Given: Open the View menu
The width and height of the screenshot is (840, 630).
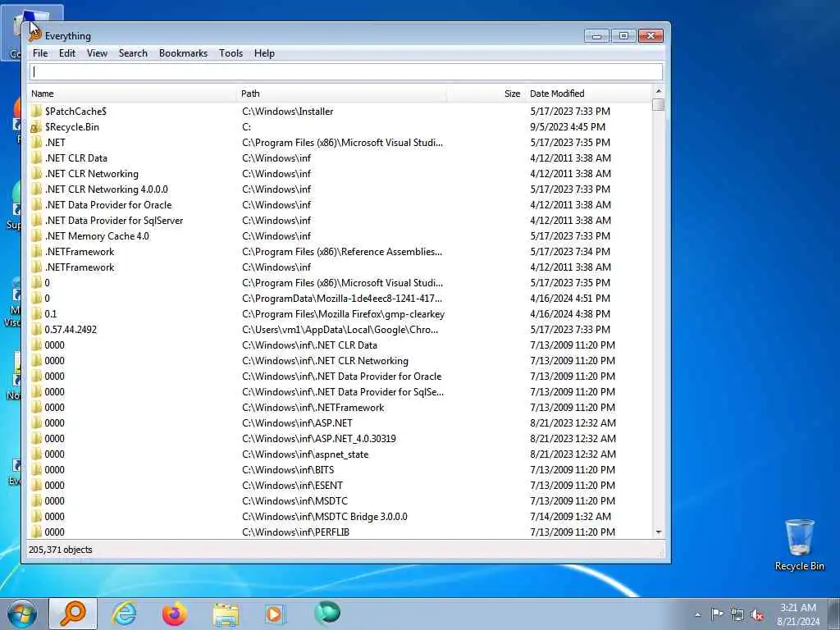Looking at the screenshot, I should click(97, 53).
